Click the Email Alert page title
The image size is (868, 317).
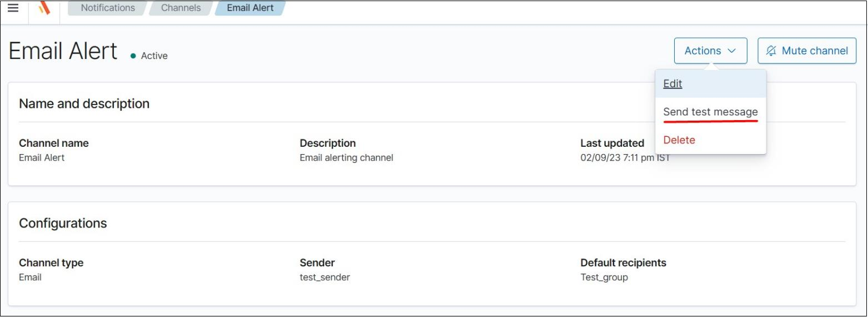click(x=63, y=51)
